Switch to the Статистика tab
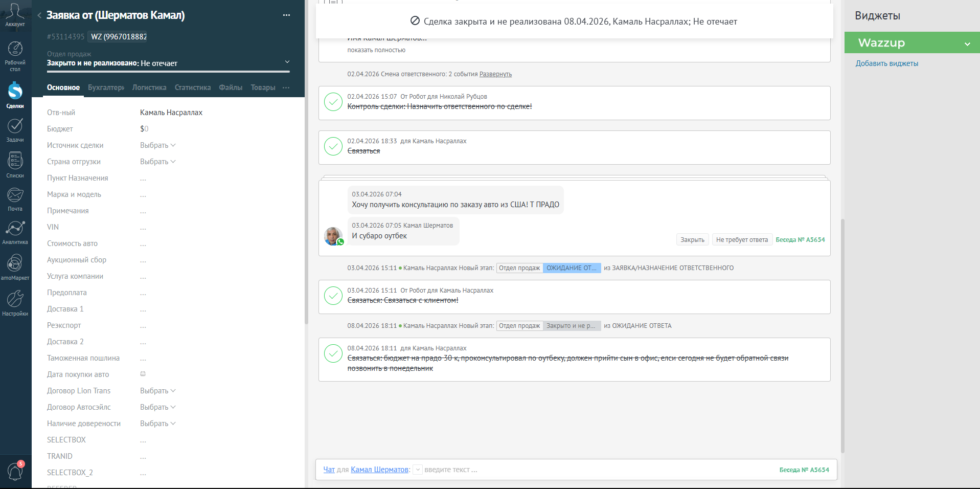980x489 pixels. pyautogui.click(x=193, y=87)
